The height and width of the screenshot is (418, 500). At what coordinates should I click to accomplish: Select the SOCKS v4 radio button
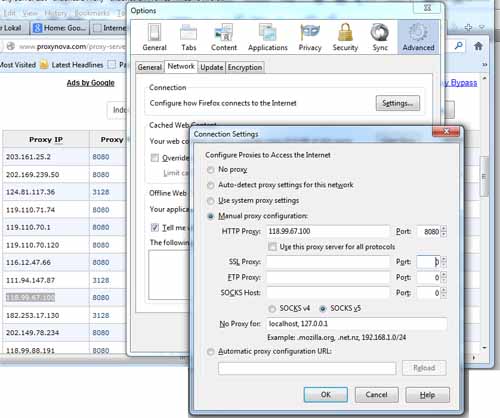click(272, 309)
